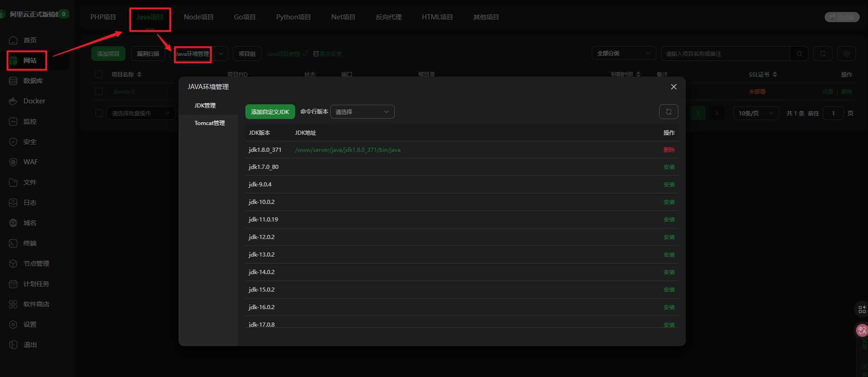Open the 全部分类 category dropdown
This screenshot has width=868, height=377.
tap(623, 54)
